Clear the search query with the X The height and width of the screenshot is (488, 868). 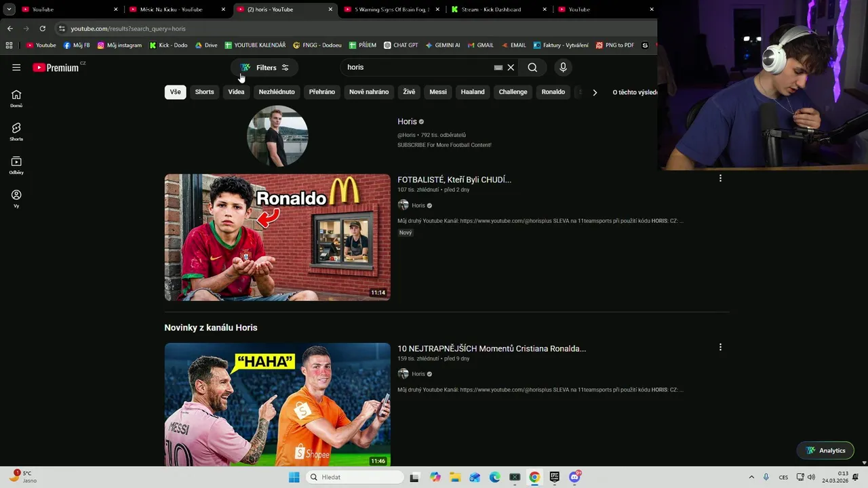(511, 67)
